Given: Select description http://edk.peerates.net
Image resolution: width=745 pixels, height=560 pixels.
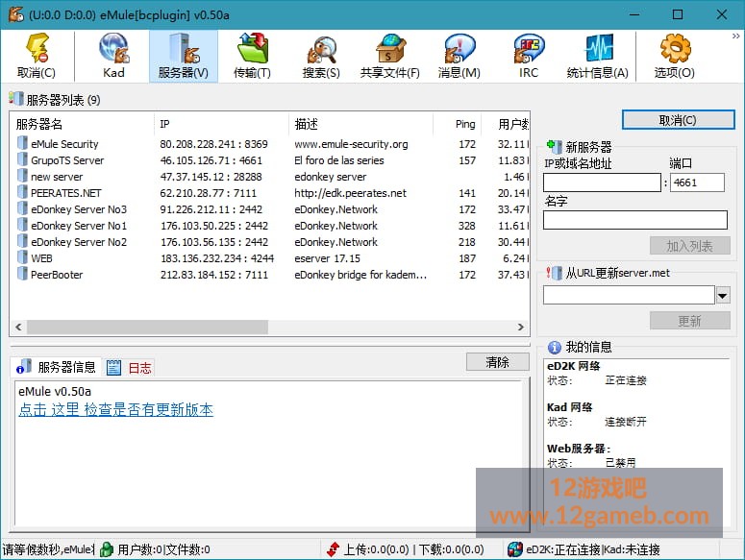Looking at the screenshot, I should coord(350,193).
